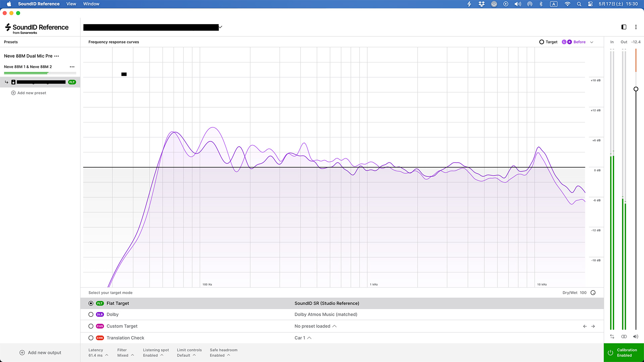The width and height of the screenshot is (644, 362).
Task: Expand the Safe headroom Enabled menu
Action: tap(223, 353)
